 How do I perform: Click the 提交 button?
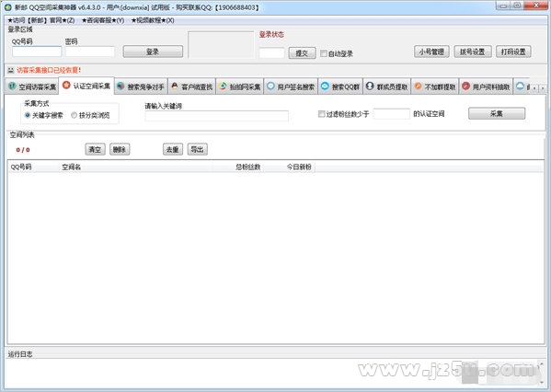303,53
